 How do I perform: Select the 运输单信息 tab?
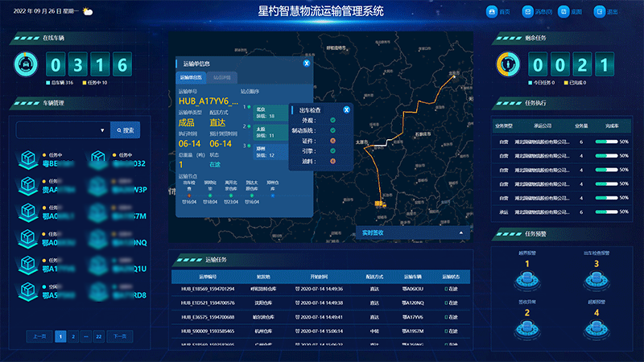coord(191,77)
